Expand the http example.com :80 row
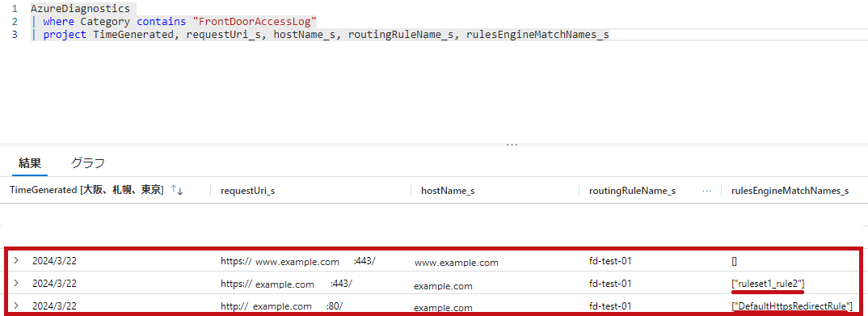The width and height of the screenshot is (868, 316). coord(16,305)
